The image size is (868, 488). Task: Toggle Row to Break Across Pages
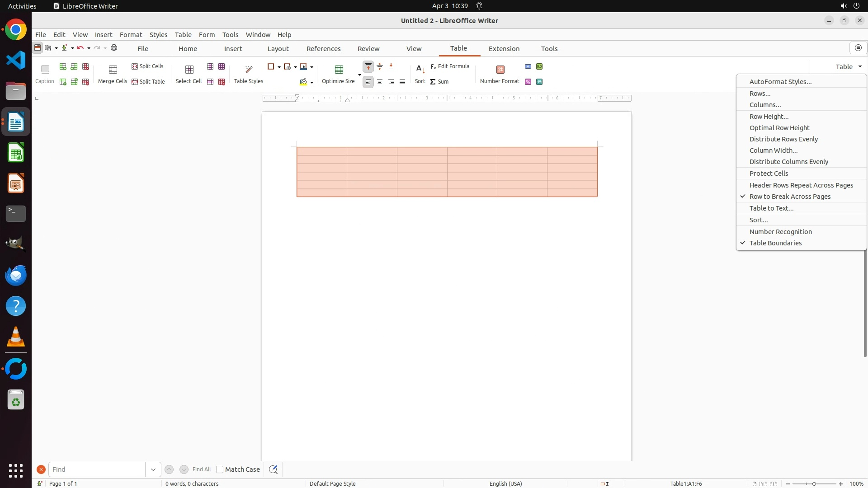(x=790, y=197)
